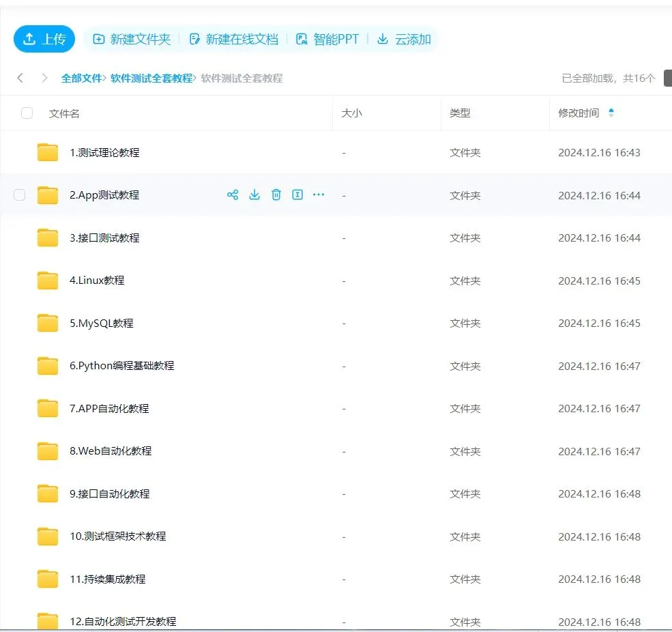Image resolution: width=672 pixels, height=632 pixels.
Task: Click the back navigation arrow
Action: [x=20, y=78]
